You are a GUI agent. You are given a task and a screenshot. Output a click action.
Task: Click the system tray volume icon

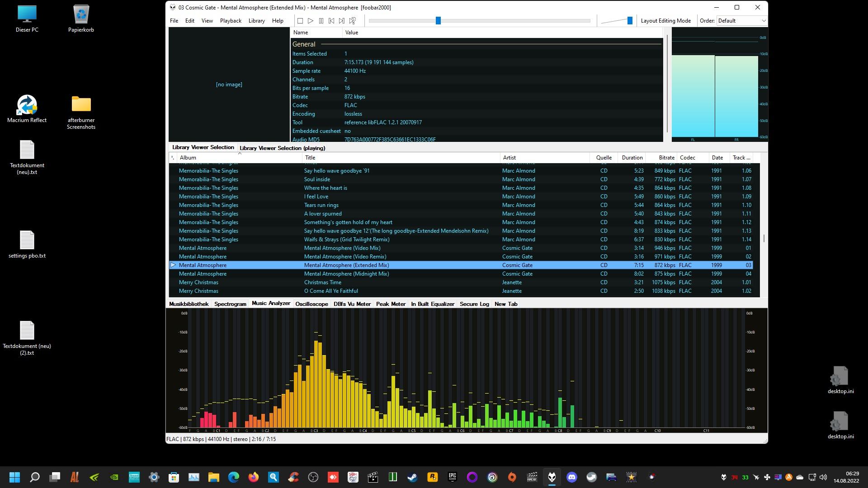tap(823, 477)
